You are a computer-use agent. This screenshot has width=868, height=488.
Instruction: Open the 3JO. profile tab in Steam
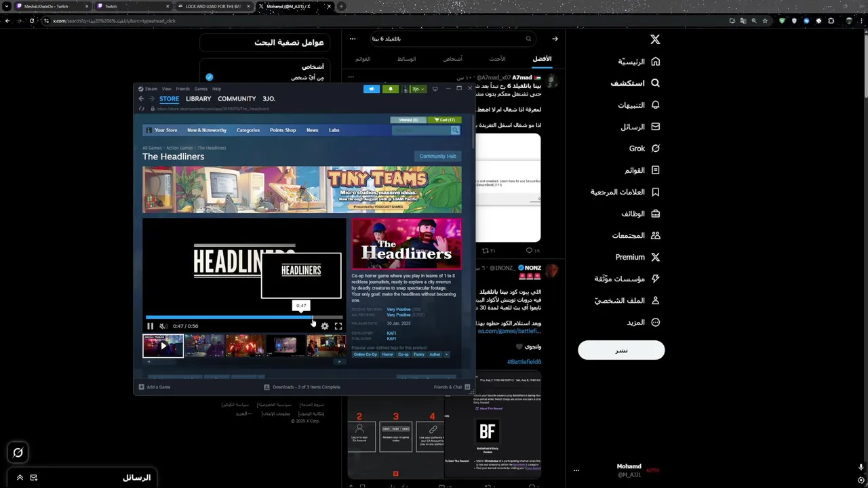pos(269,99)
